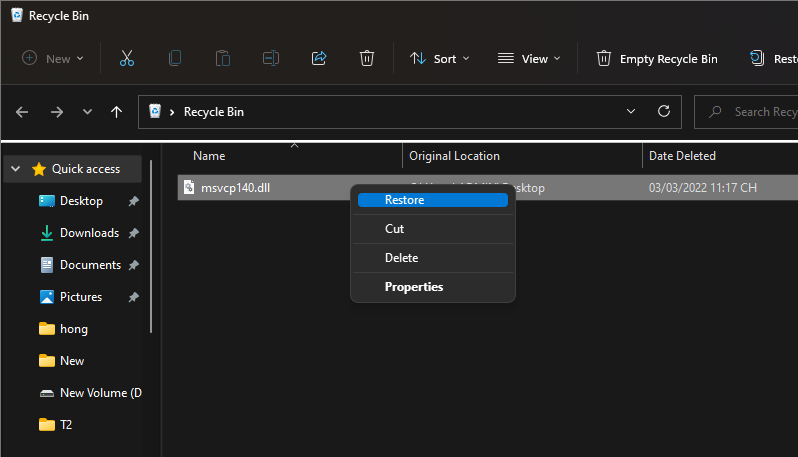Click the Search Recycle Bin field
The image size is (798, 457).
746,112
